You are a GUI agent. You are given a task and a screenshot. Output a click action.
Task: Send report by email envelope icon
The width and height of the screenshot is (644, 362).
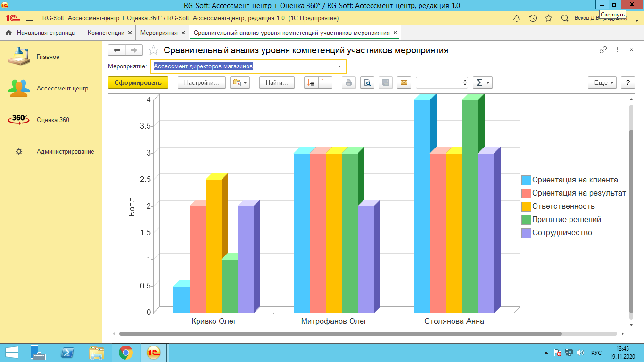[404, 82]
